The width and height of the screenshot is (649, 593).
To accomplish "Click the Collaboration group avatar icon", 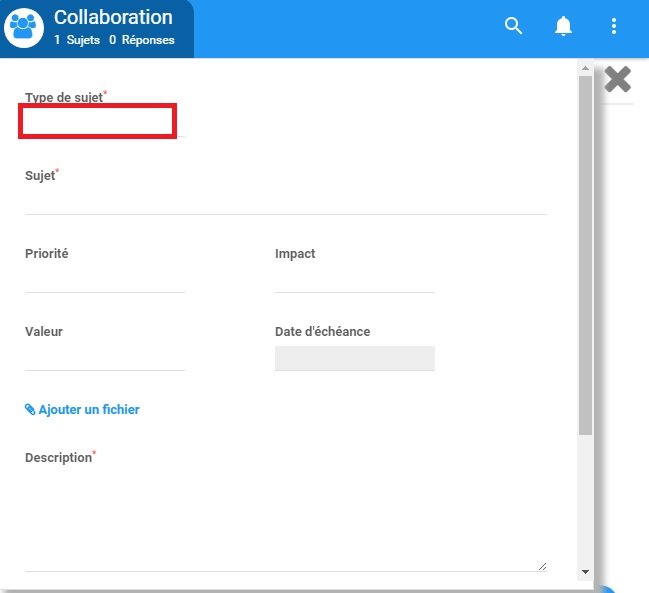I will tap(24, 27).
